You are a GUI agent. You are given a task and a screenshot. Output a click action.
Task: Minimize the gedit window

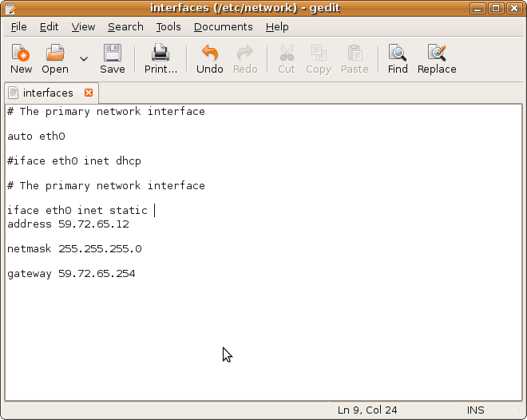tap(477, 8)
